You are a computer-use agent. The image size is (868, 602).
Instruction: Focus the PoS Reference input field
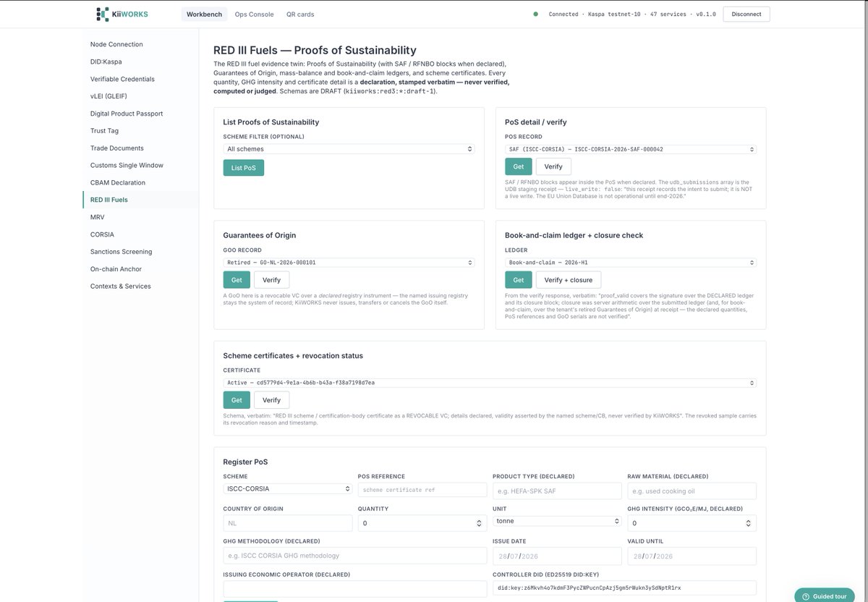(422, 490)
